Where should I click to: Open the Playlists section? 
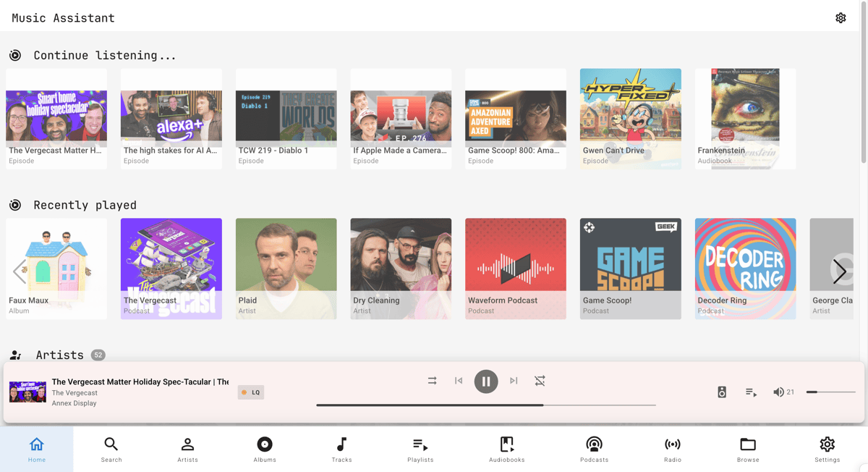[420, 449]
